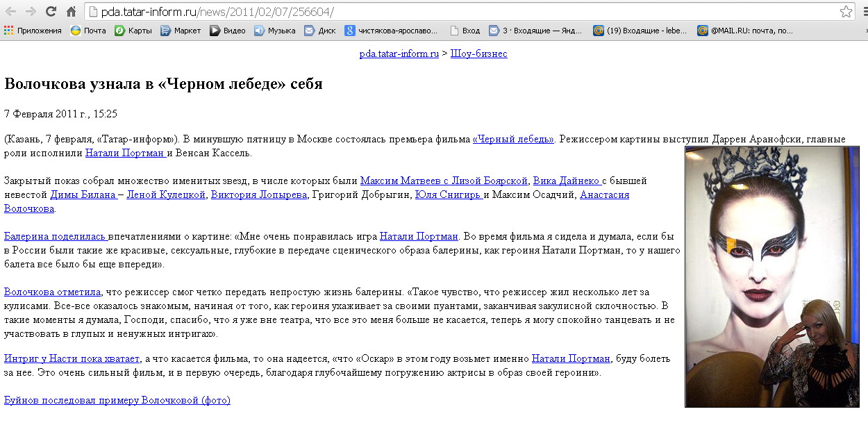Open the Видео bookmark
Image resolution: width=868 pixels, height=432 pixels.
[x=228, y=31]
